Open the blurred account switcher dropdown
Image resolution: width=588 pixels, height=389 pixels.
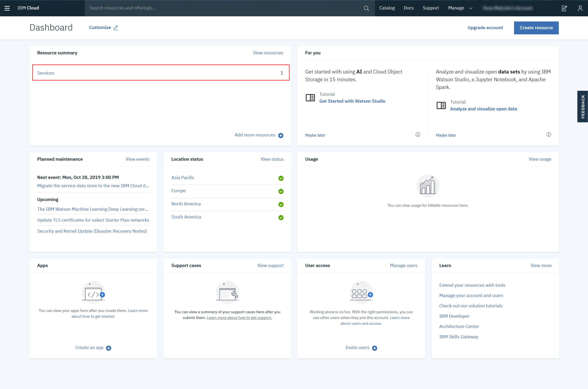click(508, 8)
